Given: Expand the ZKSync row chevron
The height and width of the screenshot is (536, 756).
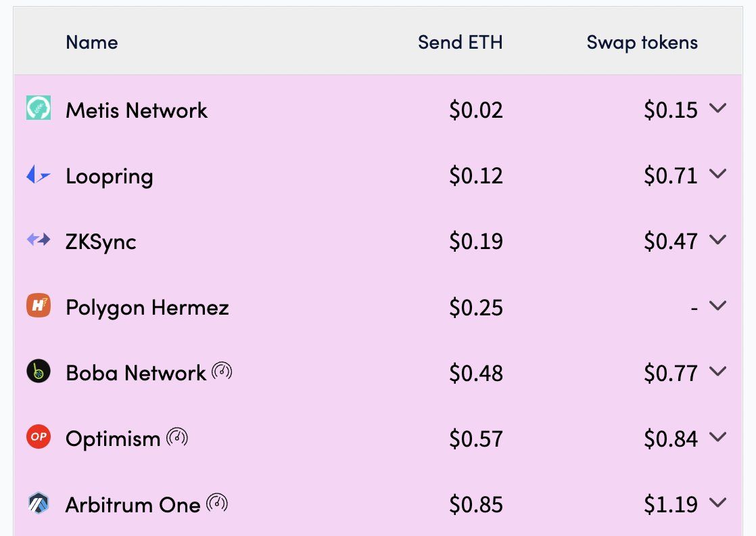Looking at the screenshot, I should click(717, 240).
